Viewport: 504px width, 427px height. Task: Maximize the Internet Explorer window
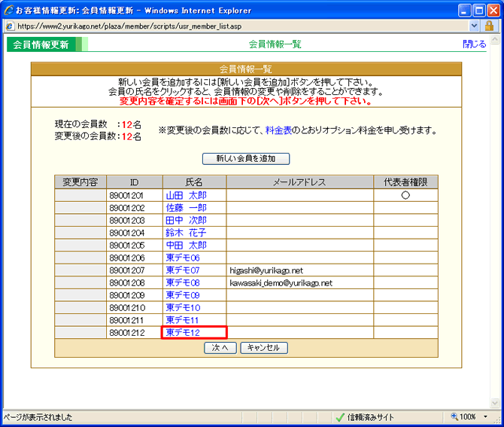479,11
